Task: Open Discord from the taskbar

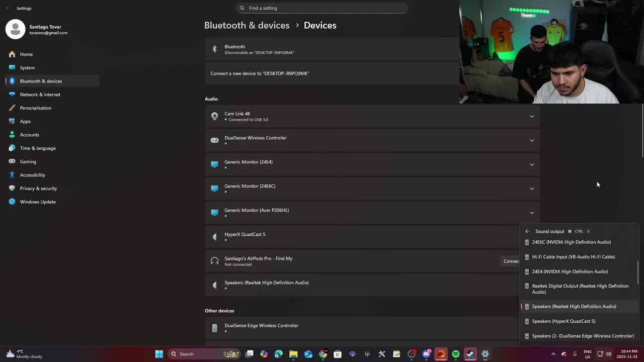Action: point(427,354)
